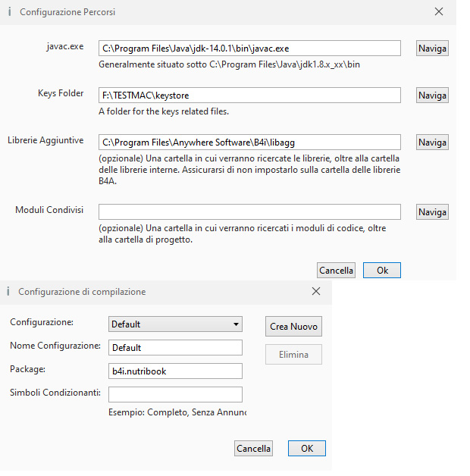The image size is (470, 476).
Task: Close the Configurazione Percorsi dialog
Action: point(438,12)
